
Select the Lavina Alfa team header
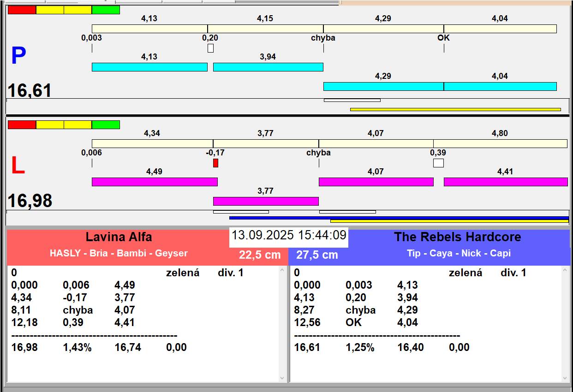click(119, 237)
